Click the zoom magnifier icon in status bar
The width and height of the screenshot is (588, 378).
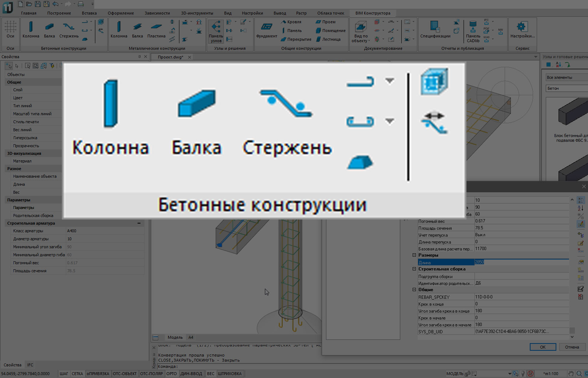(579, 374)
